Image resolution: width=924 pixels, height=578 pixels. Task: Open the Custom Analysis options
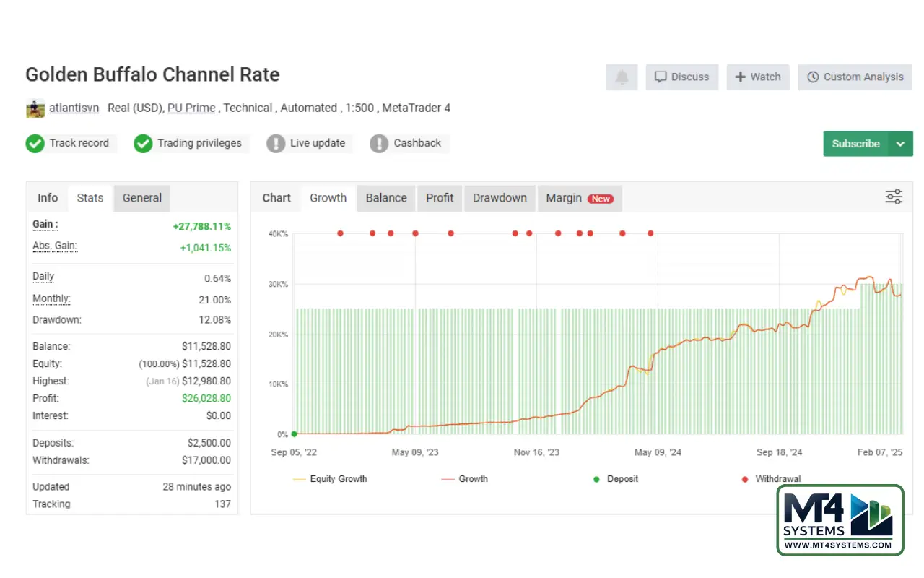pos(855,77)
